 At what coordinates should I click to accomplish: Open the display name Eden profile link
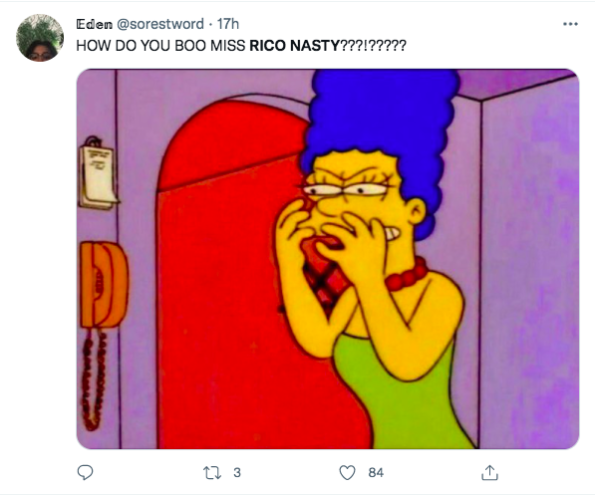(x=94, y=24)
